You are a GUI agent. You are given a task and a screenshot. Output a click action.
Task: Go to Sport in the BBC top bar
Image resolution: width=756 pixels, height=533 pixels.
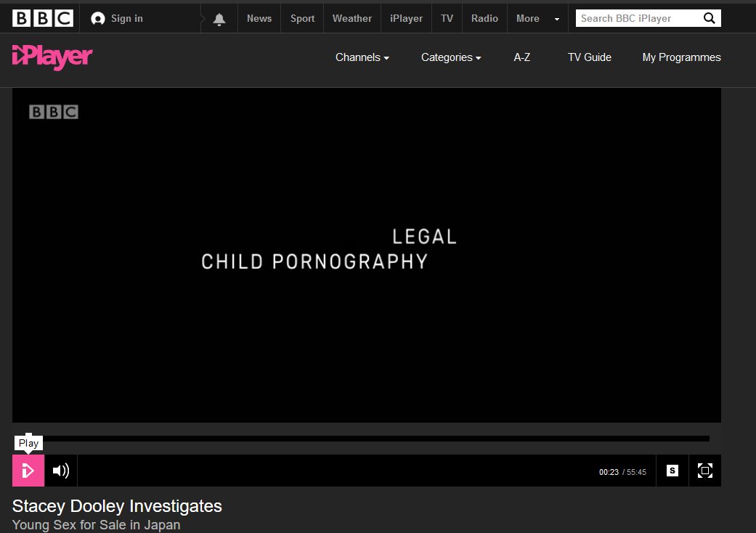[302, 18]
